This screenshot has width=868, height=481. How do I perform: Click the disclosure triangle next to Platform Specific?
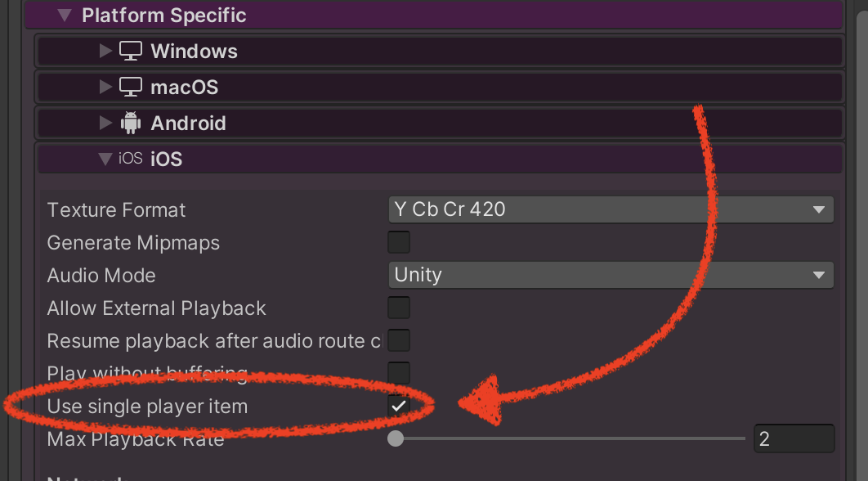64,14
